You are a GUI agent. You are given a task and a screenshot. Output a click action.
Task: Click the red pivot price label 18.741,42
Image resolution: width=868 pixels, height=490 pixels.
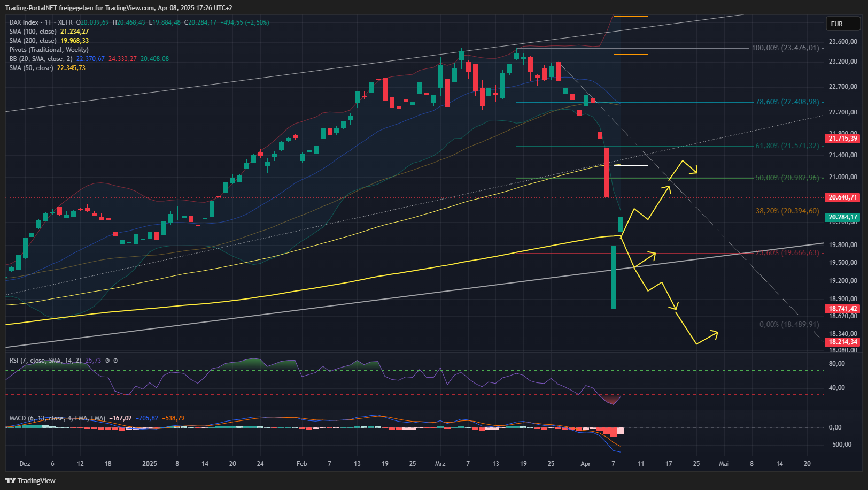843,309
